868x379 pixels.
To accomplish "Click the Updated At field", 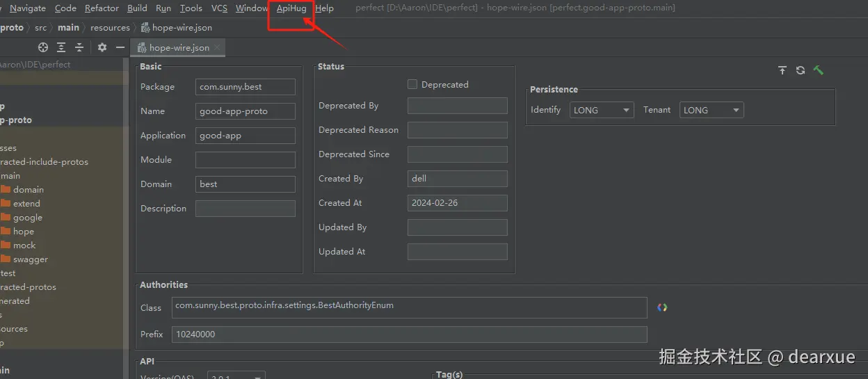I will [x=458, y=252].
